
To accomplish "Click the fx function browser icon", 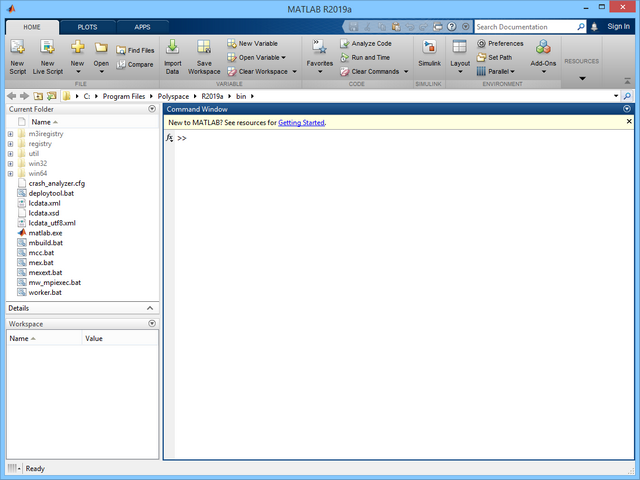I will (169, 138).
